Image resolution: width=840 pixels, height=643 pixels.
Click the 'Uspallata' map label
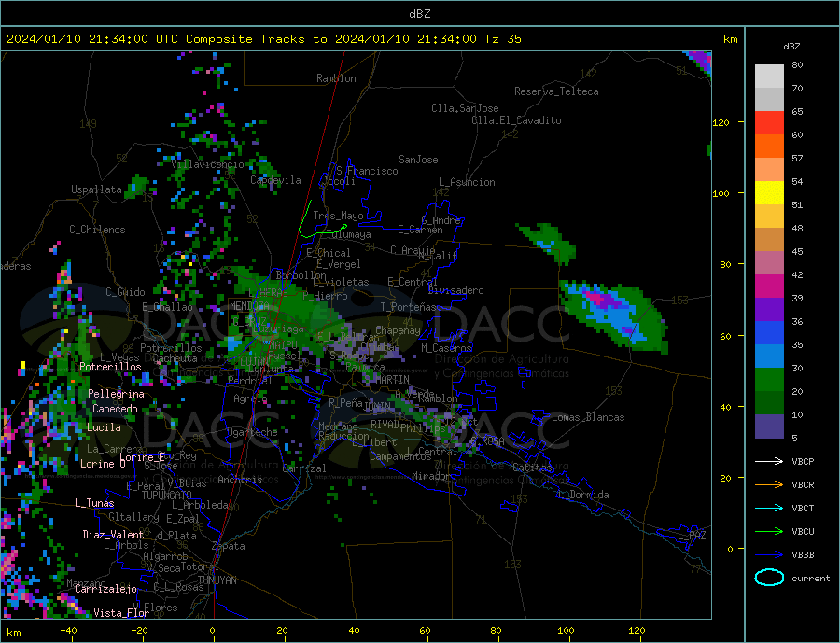tap(96, 189)
